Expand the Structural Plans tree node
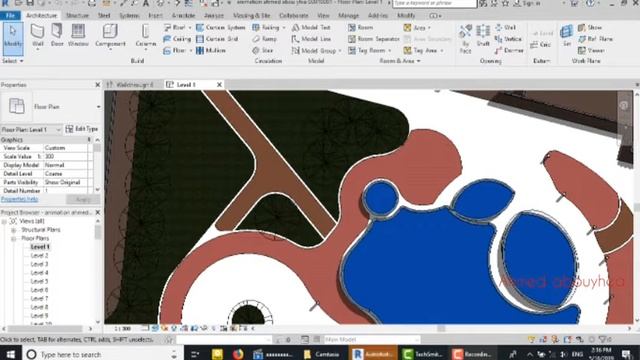The image size is (640, 360). pyautogui.click(x=13, y=230)
